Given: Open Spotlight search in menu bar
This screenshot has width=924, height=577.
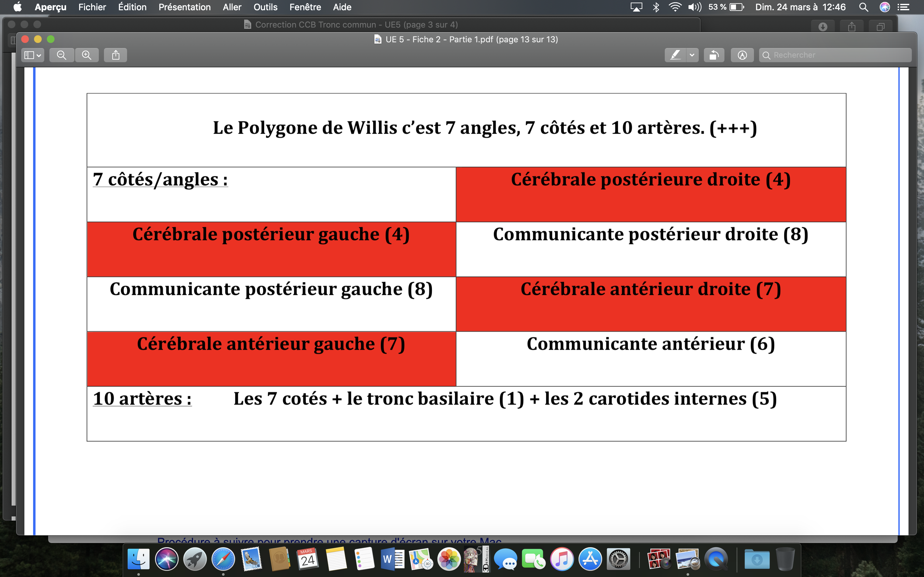Looking at the screenshot, I should [864, 7].
